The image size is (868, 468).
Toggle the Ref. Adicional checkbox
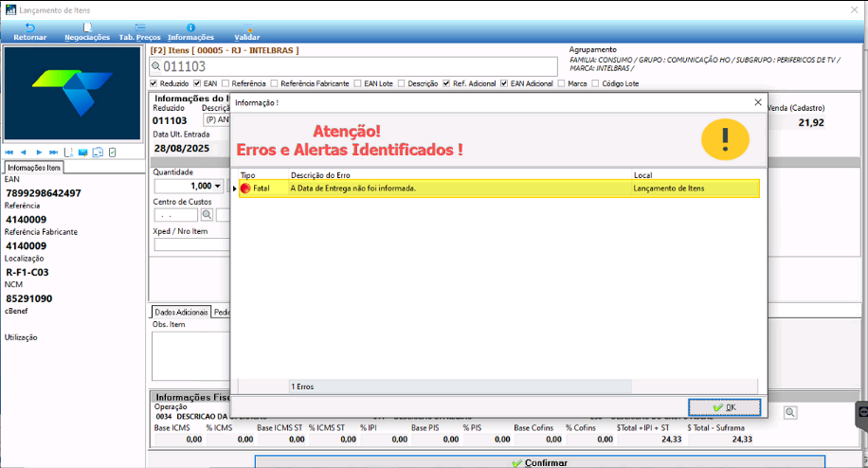(446, 83)
